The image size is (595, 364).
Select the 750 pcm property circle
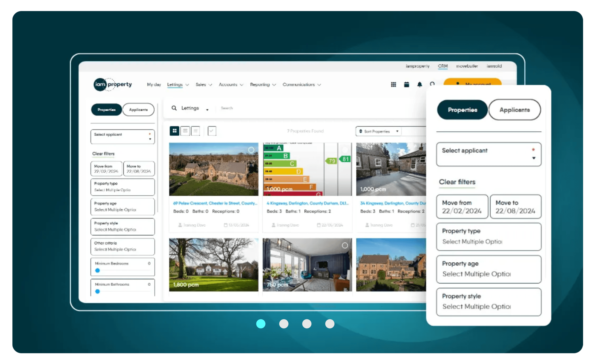[x=345, y=245]
